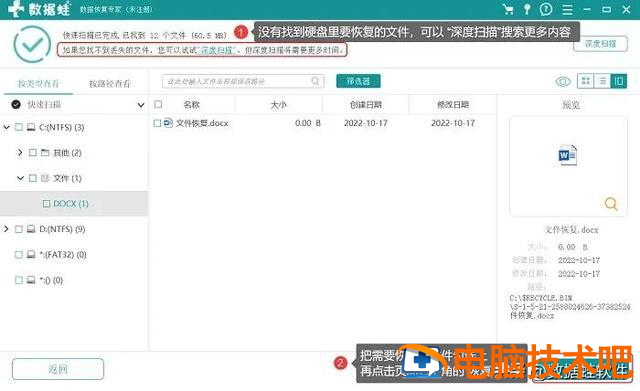Switch to list view
This screenshot has height=391, width=640.
point(602,81)
